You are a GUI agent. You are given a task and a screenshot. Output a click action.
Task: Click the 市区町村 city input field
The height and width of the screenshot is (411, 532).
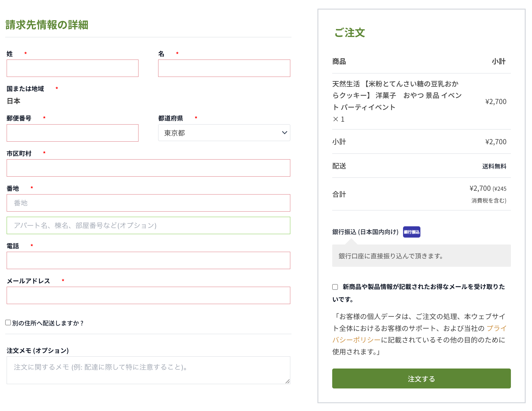pos(148,168)
